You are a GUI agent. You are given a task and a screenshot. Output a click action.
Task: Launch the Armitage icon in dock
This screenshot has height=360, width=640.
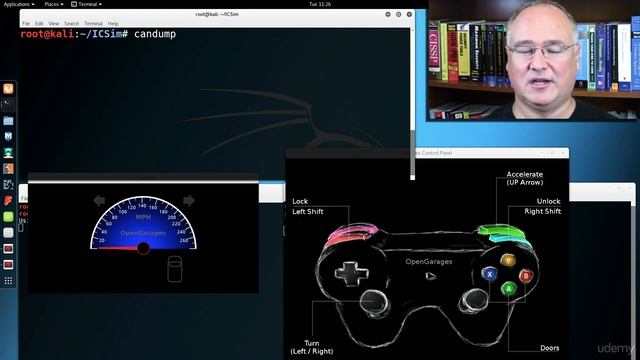point(8,153)
